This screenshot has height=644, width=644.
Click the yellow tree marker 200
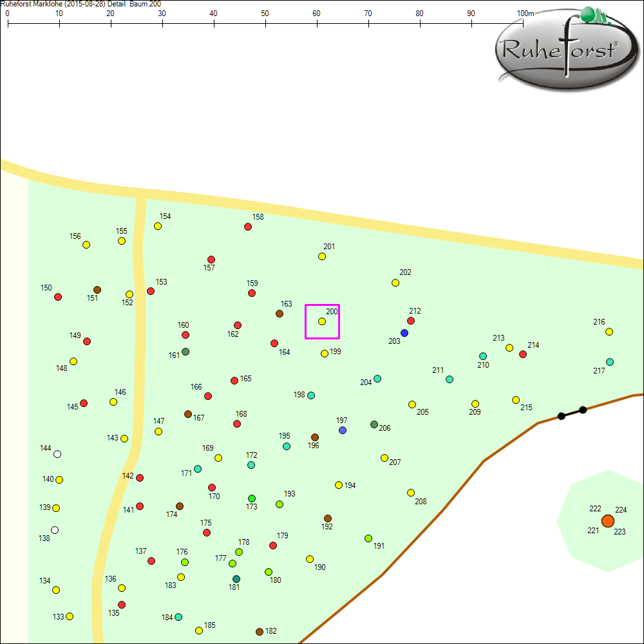point(322,321)
